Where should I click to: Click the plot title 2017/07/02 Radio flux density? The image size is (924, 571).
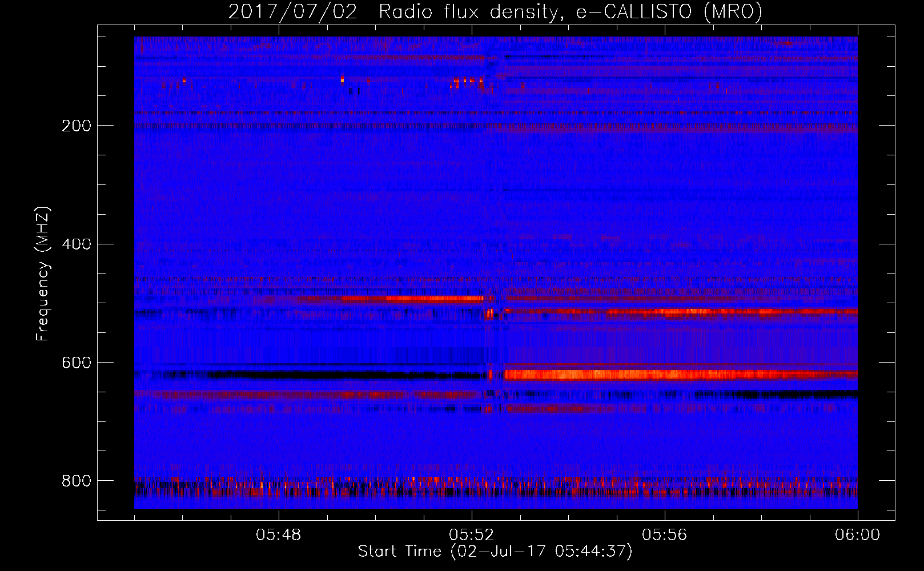(495, 11)
